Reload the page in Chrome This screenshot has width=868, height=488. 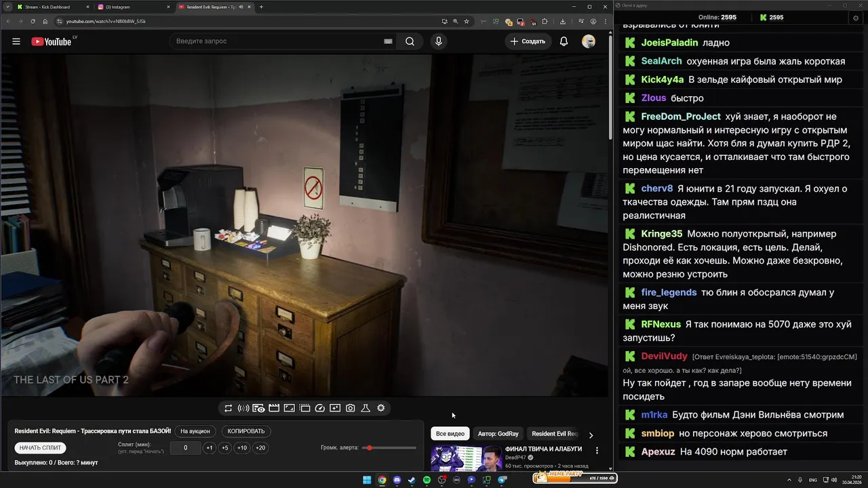tap(33, 21)
